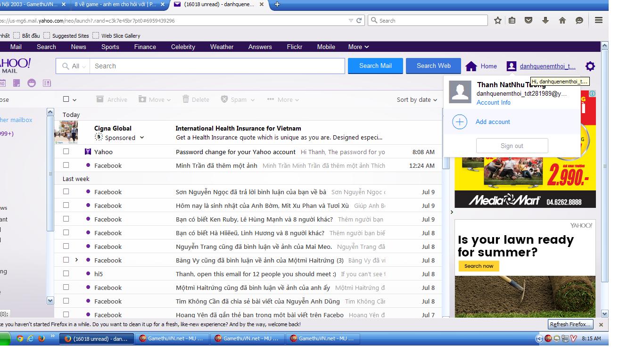This screenshot has width=644, height=362.
Task: Toggle the select-all messages checkbox
Action: [66, 99]
